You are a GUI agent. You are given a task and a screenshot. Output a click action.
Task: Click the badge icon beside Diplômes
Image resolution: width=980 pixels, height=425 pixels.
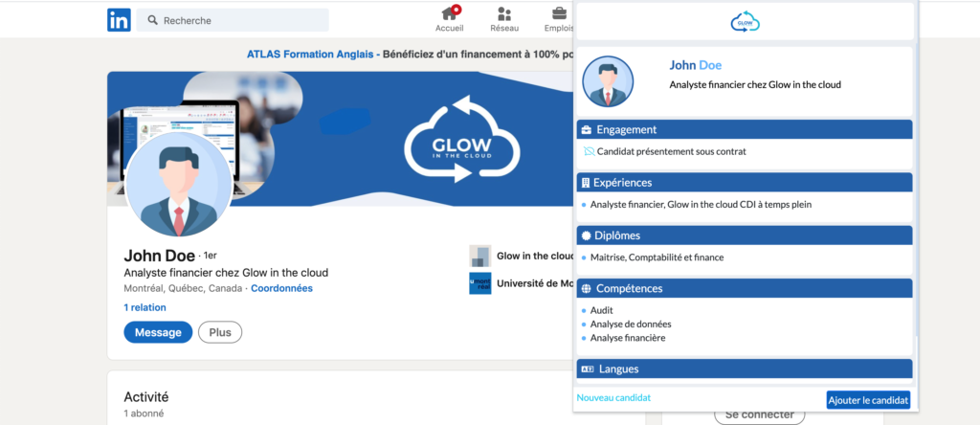pyautogui.click(x=587, y=235)
